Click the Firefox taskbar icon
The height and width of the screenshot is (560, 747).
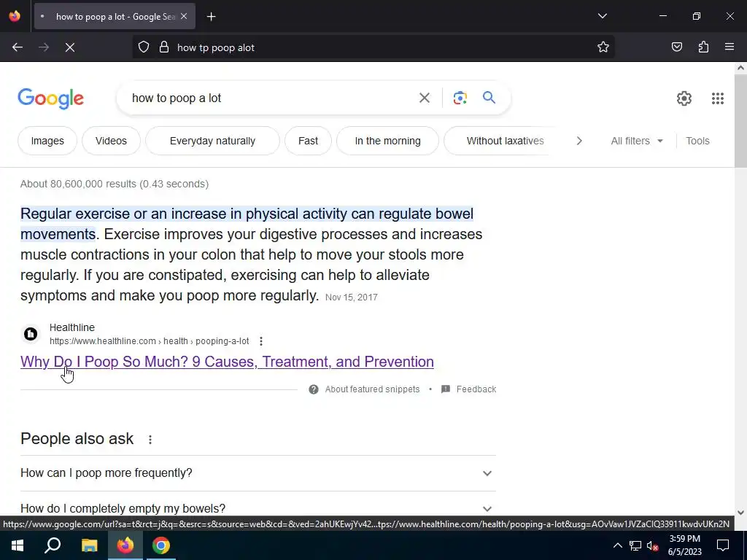pos(125,545)
